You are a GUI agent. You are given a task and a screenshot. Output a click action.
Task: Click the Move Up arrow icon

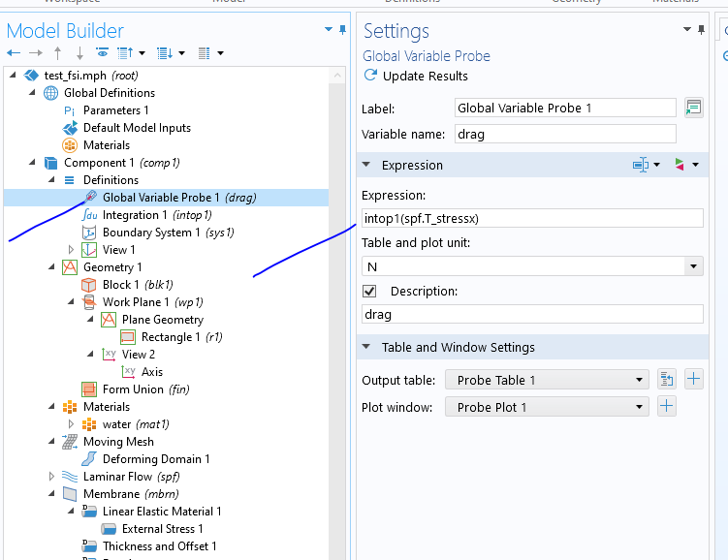point(57,52)
